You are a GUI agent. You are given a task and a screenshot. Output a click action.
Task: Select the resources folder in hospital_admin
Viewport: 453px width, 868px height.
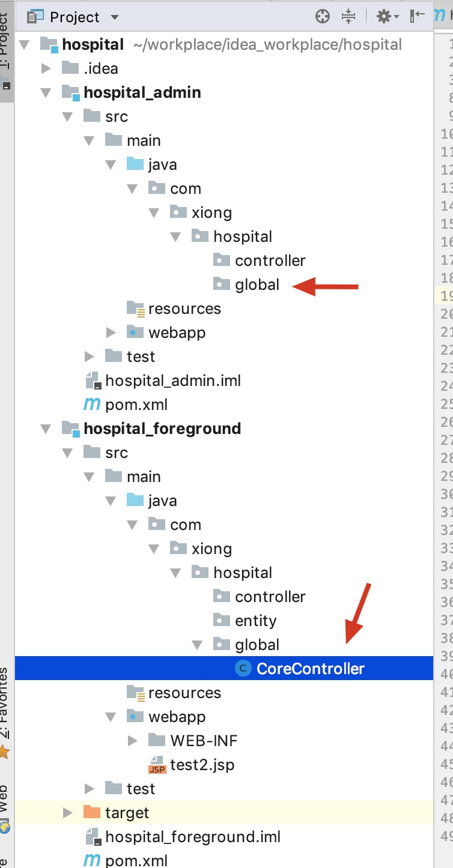click(184, 309)
